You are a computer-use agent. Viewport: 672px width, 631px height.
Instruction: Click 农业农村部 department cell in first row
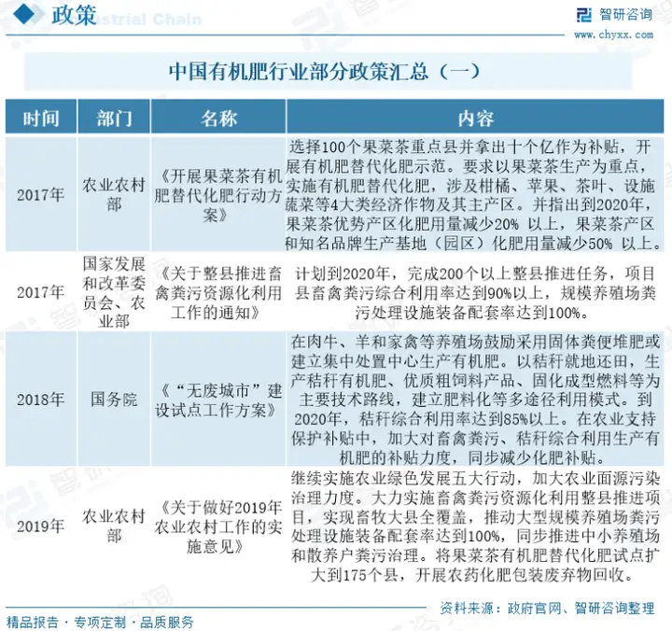pyautogui.click(x=114, y=194)
